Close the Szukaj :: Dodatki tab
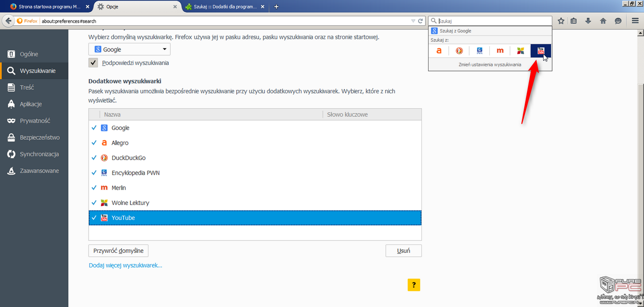Viewport: 644px width, 307px height. coord(263,7)
